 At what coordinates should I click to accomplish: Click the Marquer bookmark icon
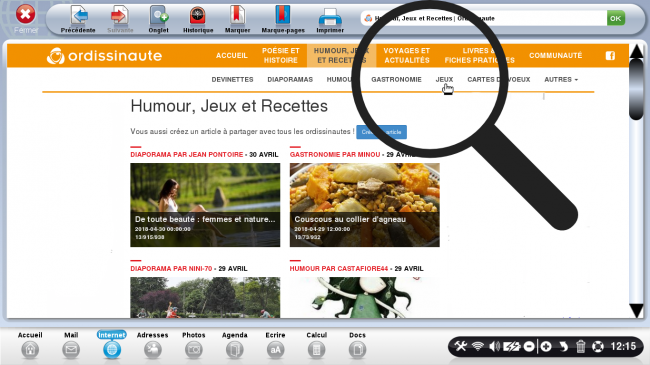tap(237, 16)
